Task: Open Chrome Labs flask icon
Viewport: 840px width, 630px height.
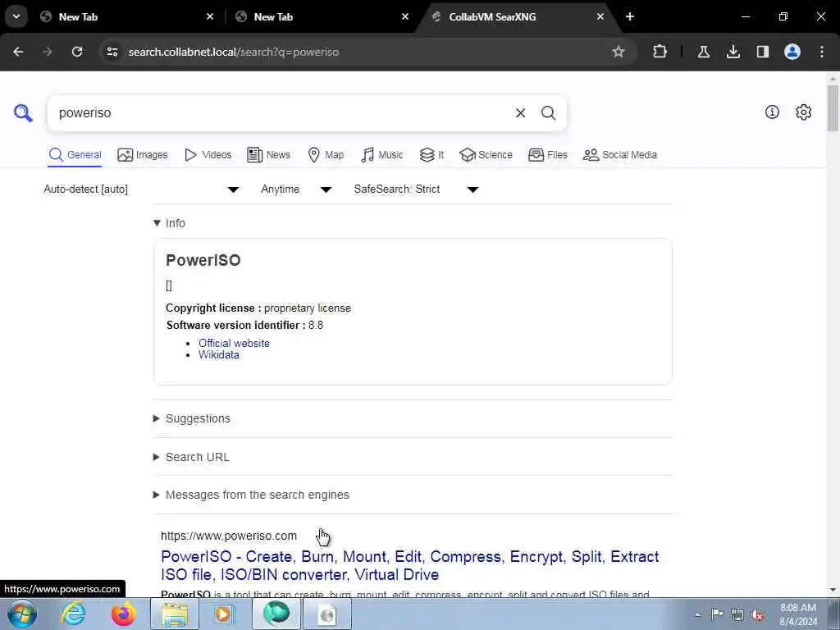Action: tap(703, 52)
